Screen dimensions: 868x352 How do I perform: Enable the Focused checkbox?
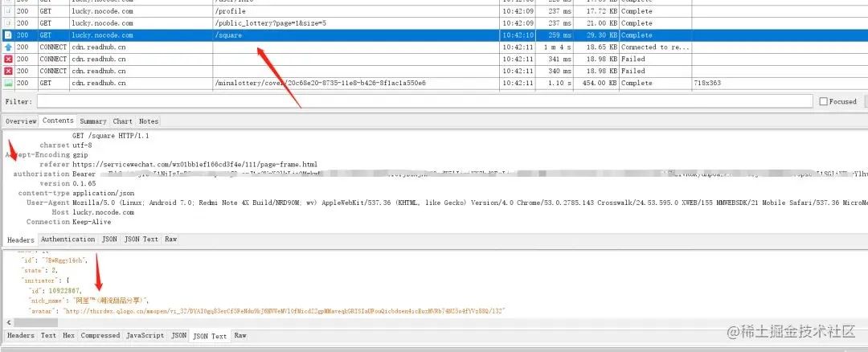[823, 101]
